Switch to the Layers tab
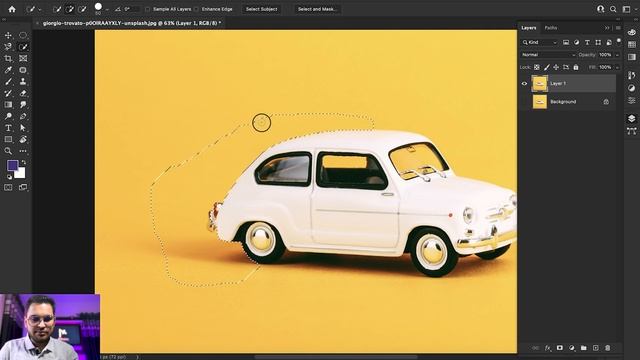This screenshot has width=640, height=360. (x=529, y=28)
